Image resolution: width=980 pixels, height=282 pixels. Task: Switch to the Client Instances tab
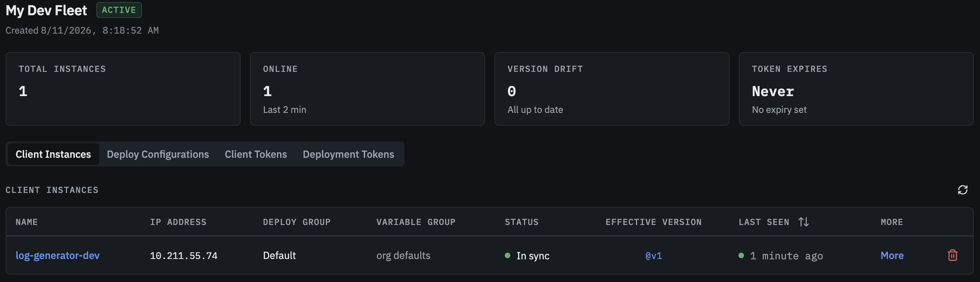coord(53,154)
